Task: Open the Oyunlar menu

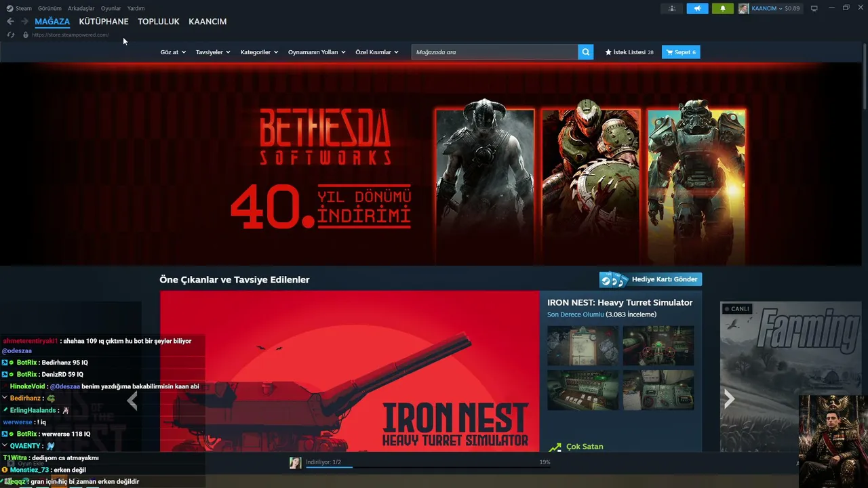Action: point(111,8)
